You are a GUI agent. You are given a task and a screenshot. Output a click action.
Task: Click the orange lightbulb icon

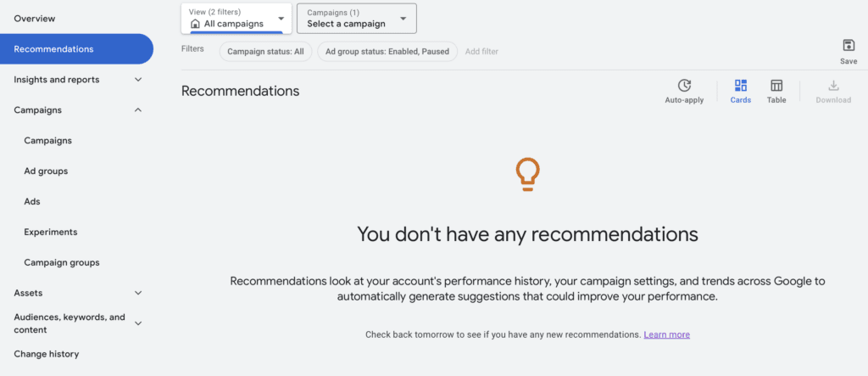pyautogui.click(x=527, y=174)
